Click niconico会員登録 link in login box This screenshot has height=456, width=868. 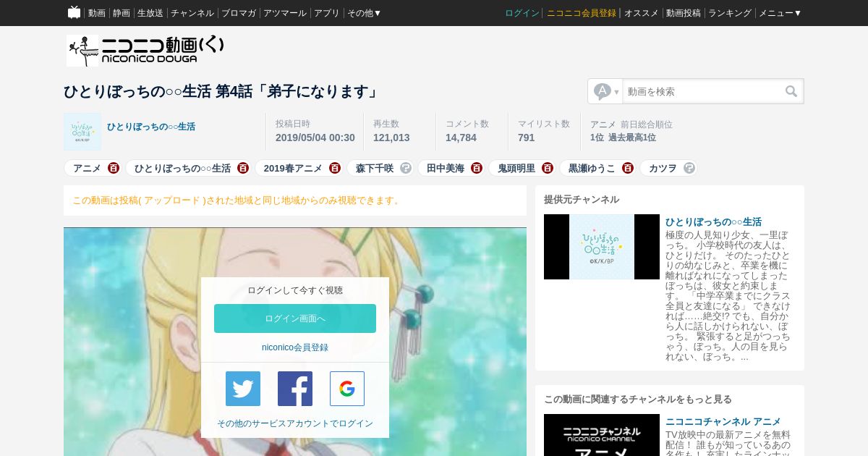pos(295,347)
